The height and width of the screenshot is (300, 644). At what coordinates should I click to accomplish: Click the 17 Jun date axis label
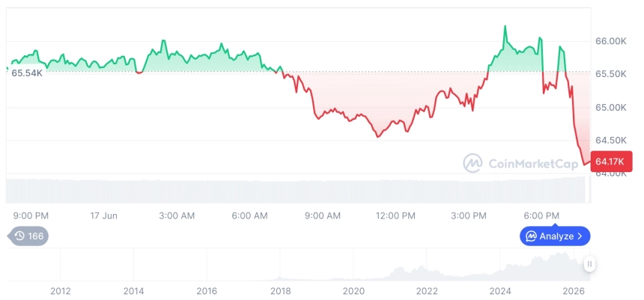click(x=104, y=215)
